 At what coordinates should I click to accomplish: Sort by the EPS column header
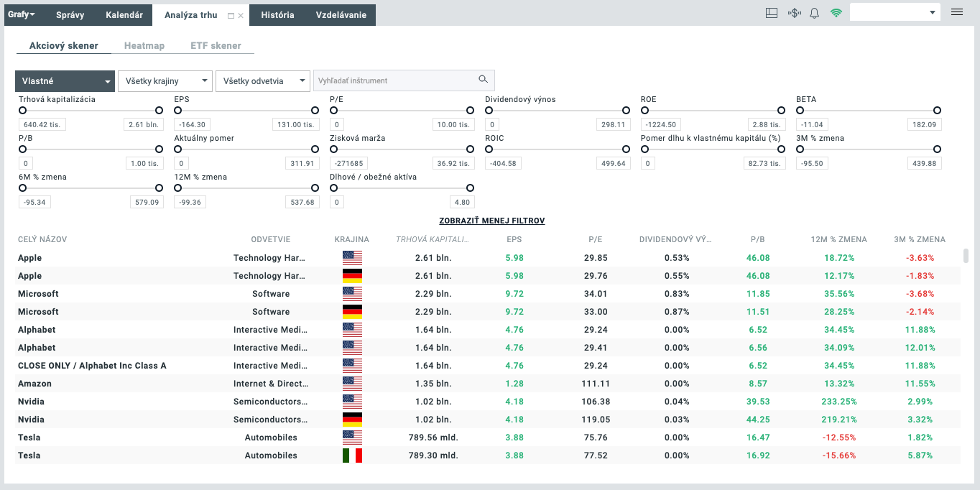(x=514, y=240)
